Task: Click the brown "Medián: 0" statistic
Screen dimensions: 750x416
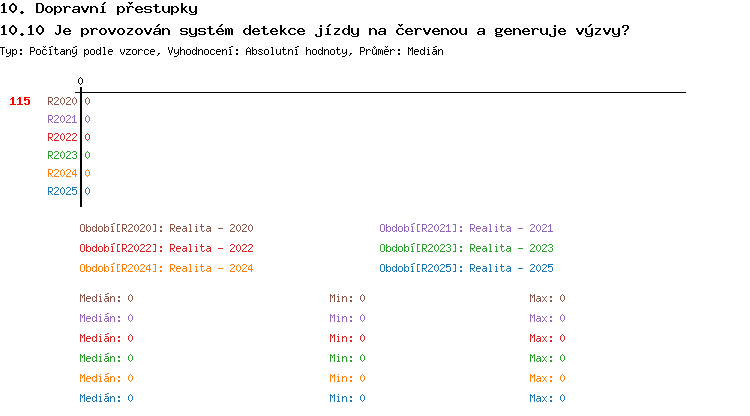Action: [x=106, y=298]
